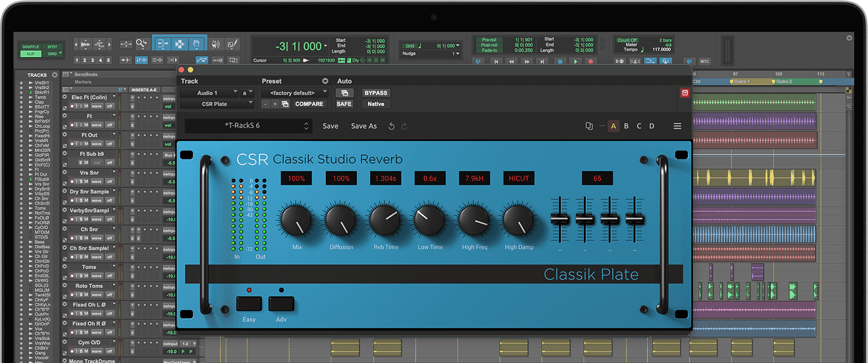Screen dimensions: 868x363
Task: Solo the Toms track
Action: click(x=81, y=276)
